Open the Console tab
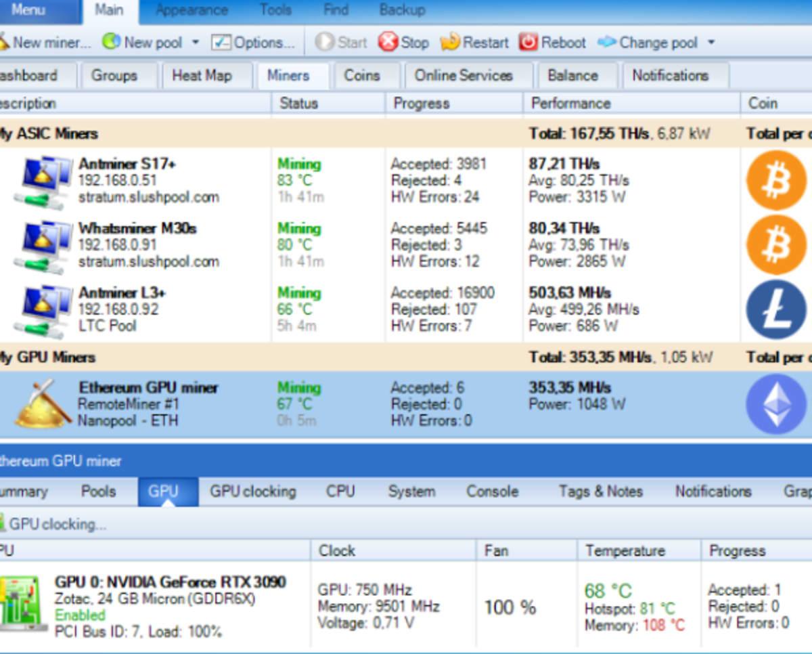The image size is (812, 654). 492,492
